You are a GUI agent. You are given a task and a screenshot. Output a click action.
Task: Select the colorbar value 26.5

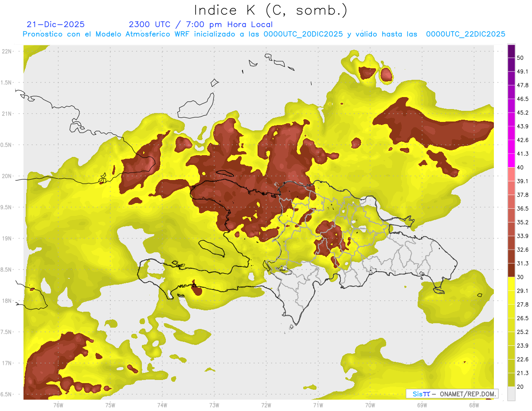[523, 318]
